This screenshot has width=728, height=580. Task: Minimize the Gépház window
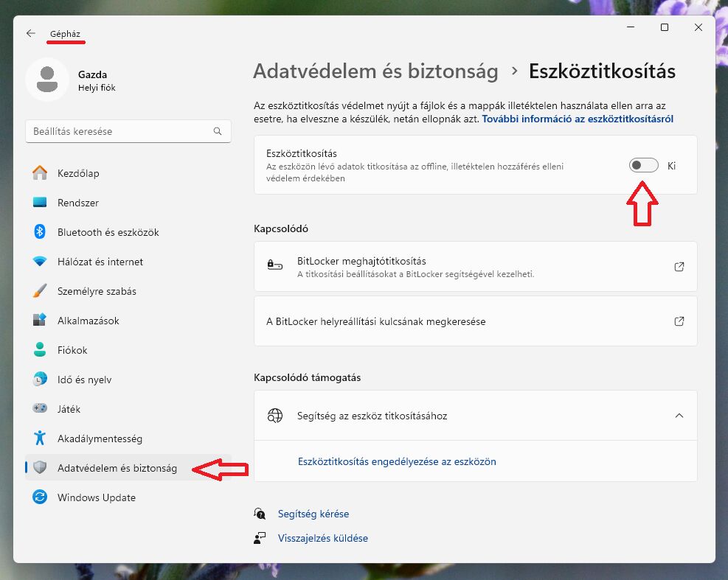point(631,27)
